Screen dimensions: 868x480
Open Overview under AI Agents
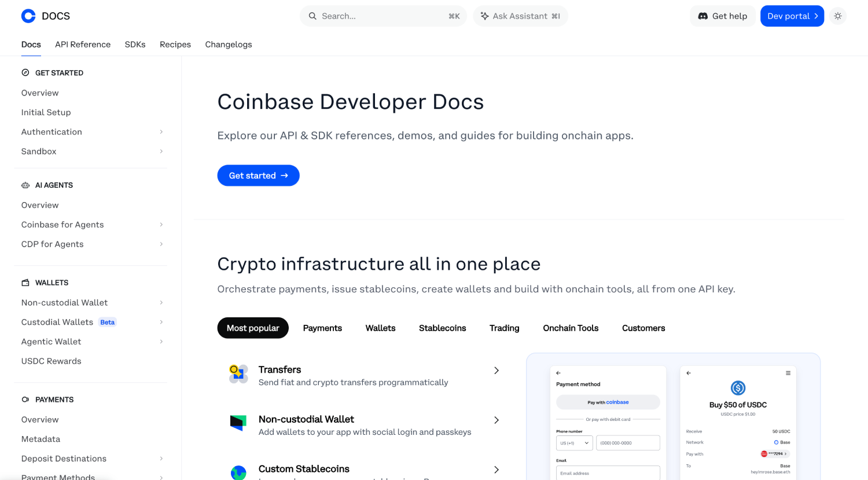click(40, 206)
